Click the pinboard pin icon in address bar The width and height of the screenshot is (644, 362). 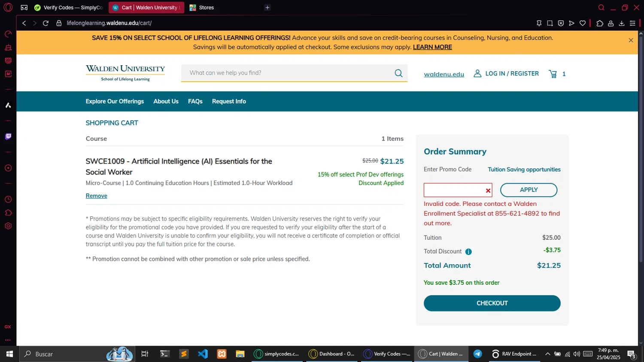click(539, 23)
